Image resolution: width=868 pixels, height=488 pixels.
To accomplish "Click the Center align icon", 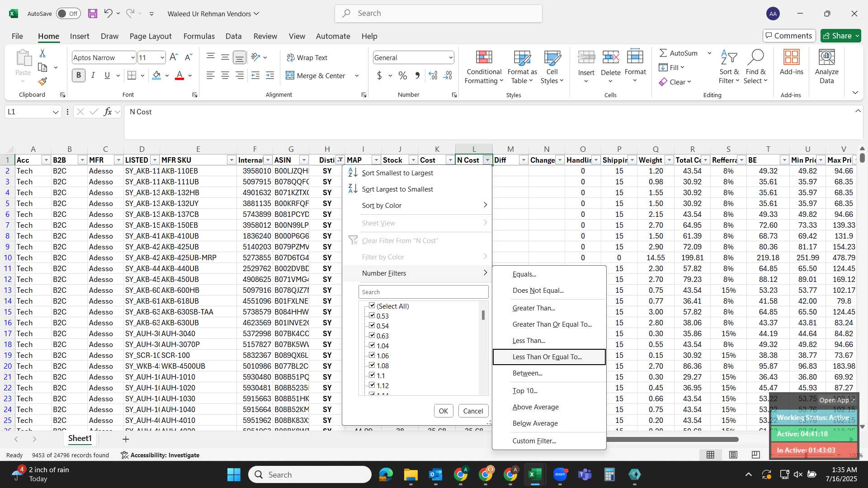I will (225, 75).
